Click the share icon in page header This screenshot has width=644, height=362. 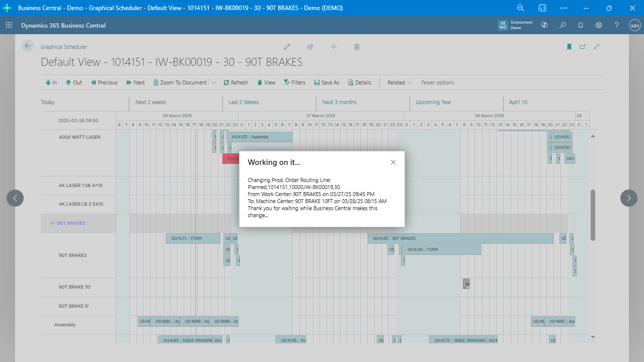tap(310, 47)
